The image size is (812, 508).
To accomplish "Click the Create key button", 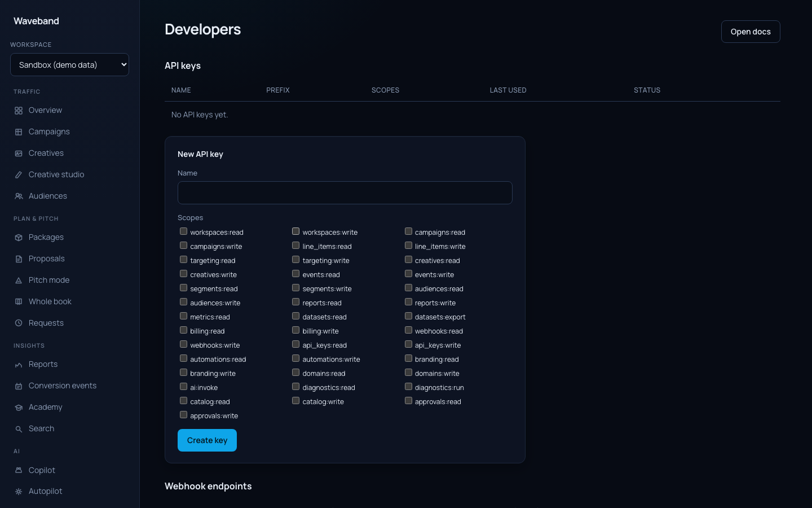I will point(207,440).
